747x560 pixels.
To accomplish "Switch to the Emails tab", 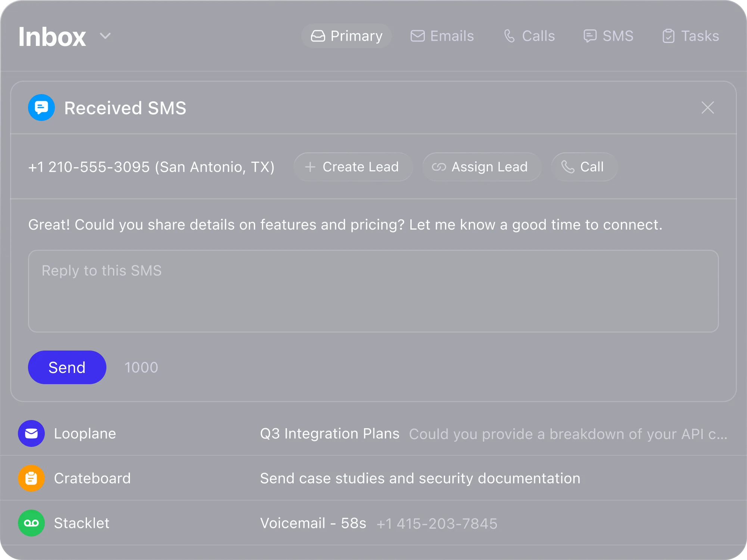I will [x=442, y=36].
